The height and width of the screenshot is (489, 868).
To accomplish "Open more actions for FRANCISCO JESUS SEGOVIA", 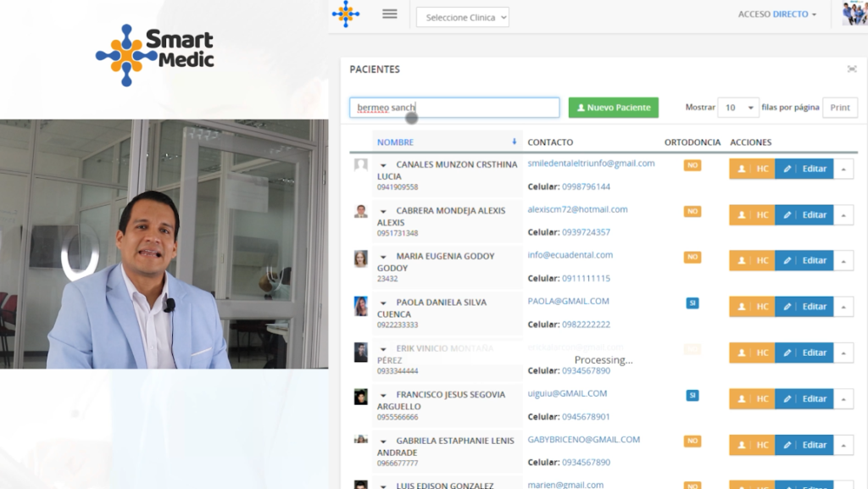I will point(843,399).
